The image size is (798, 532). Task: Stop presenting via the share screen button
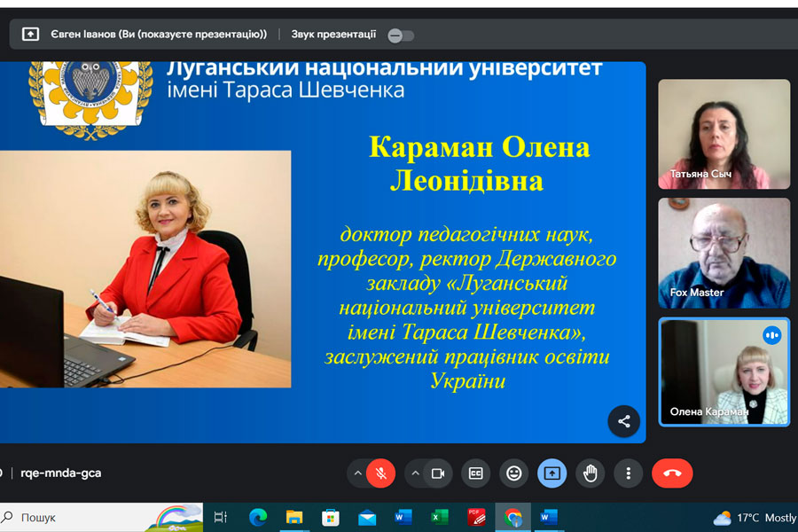pyautogui.click(x=552, y=473)
